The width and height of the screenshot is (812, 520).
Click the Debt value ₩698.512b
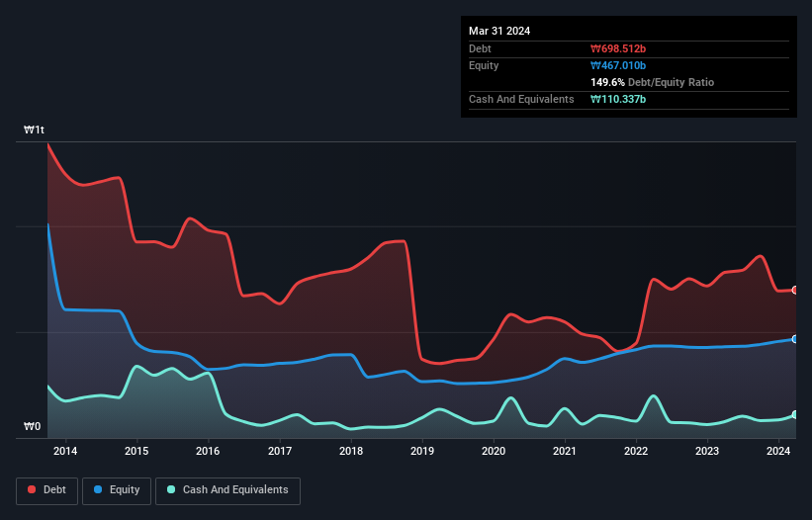[618, 48]
